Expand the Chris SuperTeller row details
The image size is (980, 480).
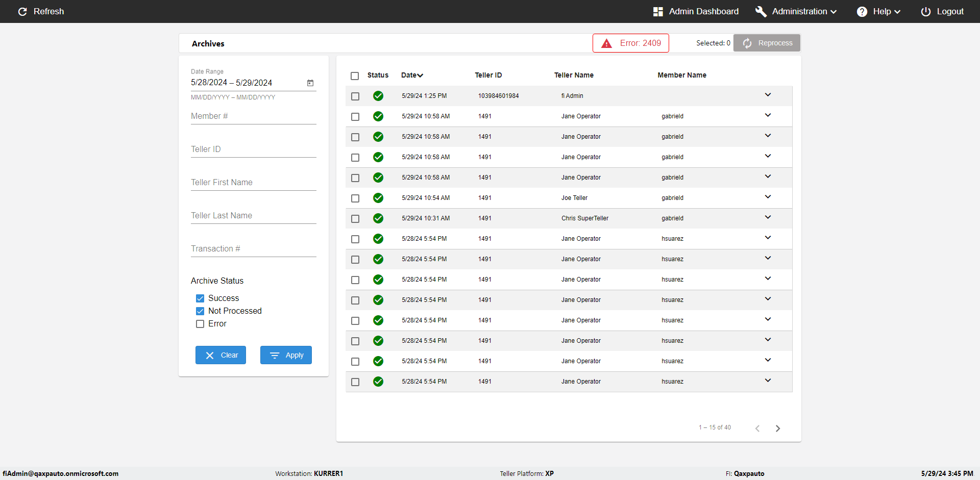(768, 217)
